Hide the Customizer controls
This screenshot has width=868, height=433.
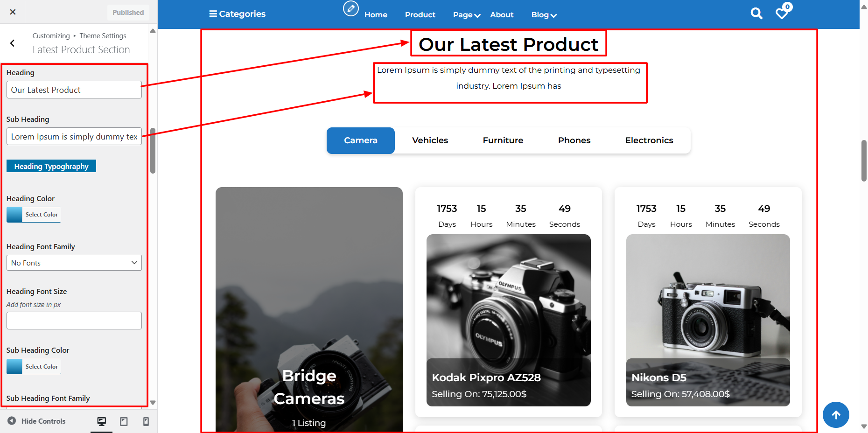[x=37, y=421]
